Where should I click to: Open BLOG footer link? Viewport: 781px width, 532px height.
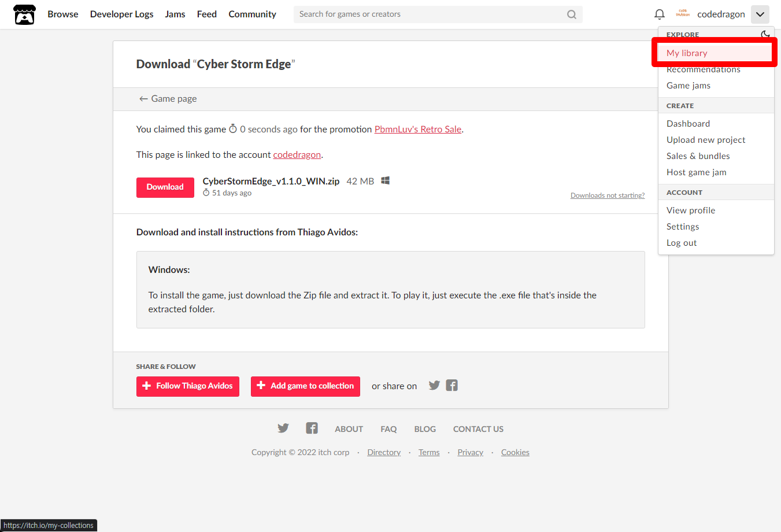click(425, 429)
